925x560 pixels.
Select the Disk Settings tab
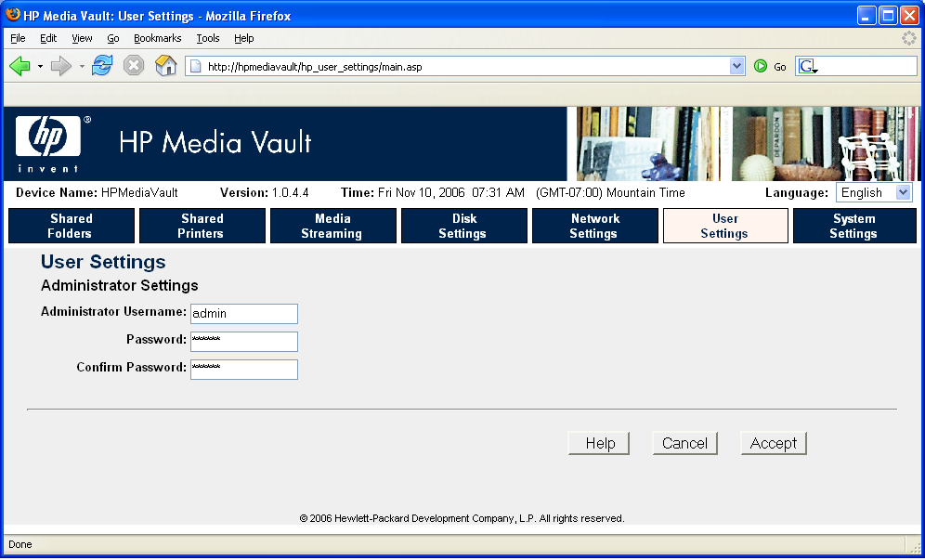[x=463, y=226]
